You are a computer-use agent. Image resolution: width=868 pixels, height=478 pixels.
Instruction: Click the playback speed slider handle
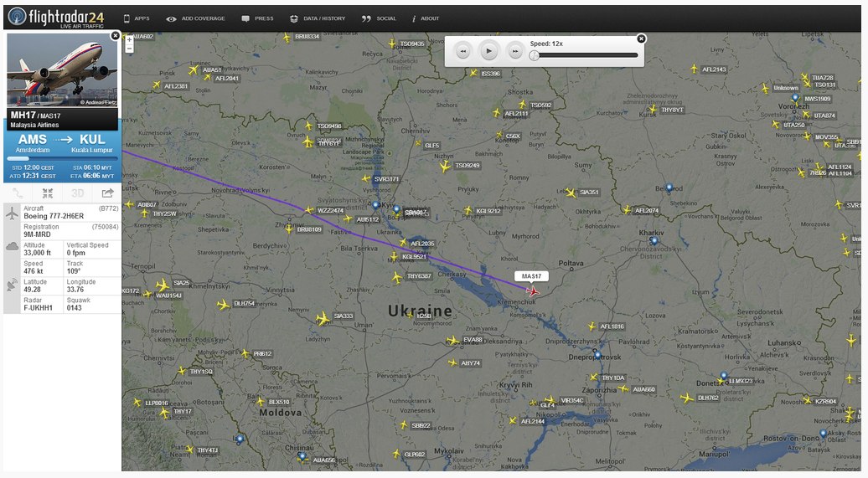pos(535,55)
